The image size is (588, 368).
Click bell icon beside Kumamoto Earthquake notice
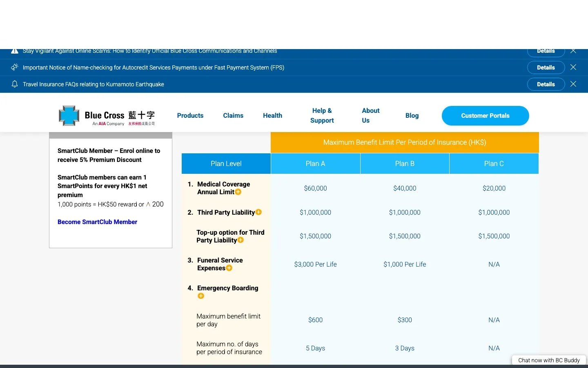15,84
